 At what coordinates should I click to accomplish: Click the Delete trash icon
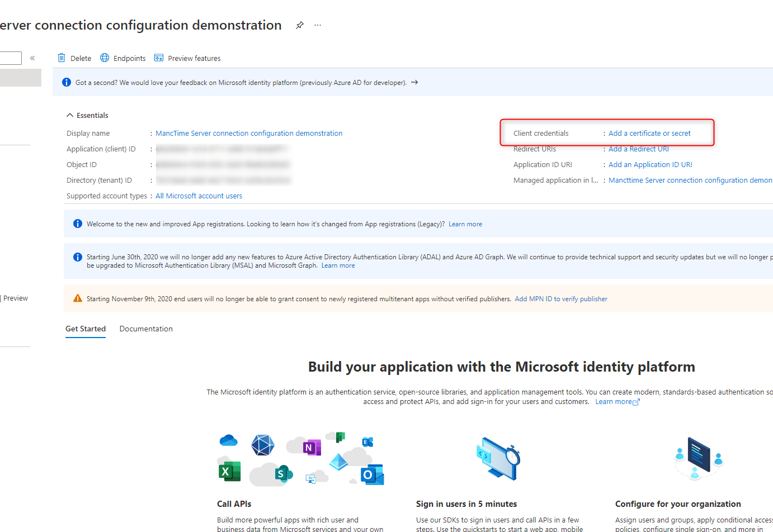(x=62, y=58)
